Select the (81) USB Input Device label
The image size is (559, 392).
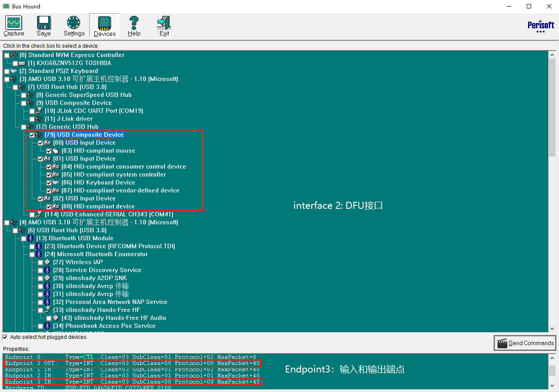(x=84, y=158)
